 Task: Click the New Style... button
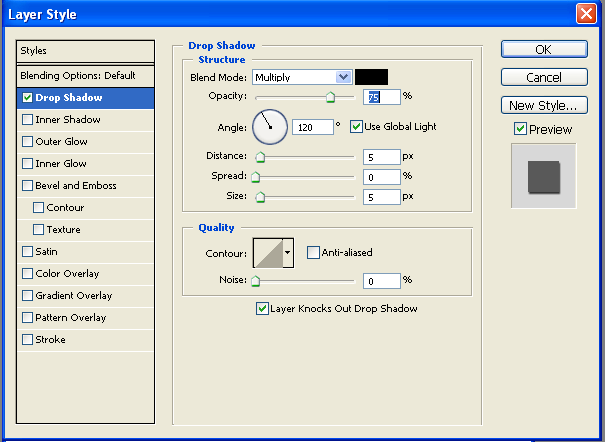tap(543, 105)
